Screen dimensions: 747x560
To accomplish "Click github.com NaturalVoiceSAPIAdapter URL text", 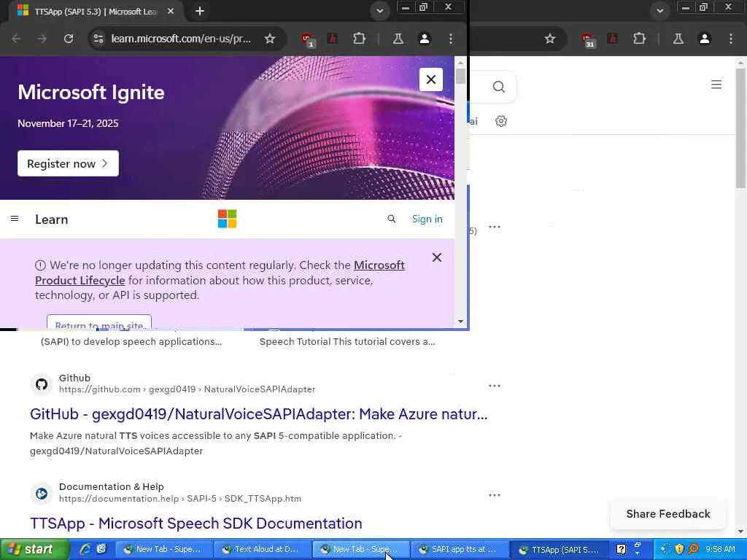I will pyautogui.click(x=187, y=389).
